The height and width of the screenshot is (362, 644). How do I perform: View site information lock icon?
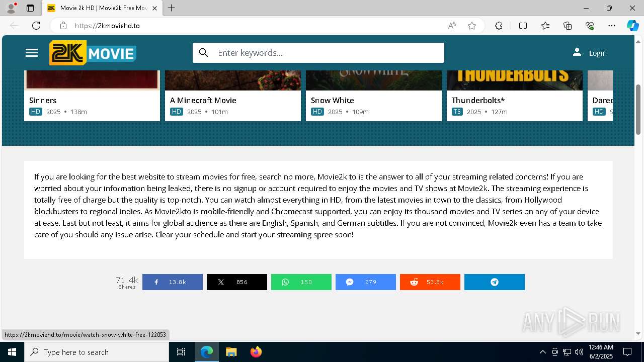pos(63,26)
